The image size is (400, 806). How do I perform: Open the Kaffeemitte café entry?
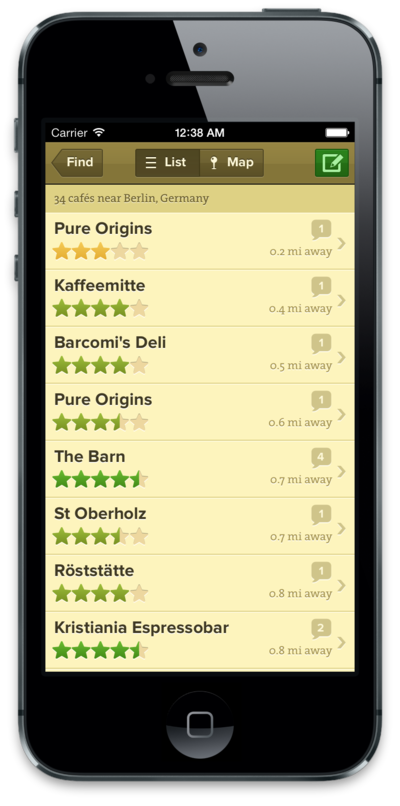(x=199, y=298)
